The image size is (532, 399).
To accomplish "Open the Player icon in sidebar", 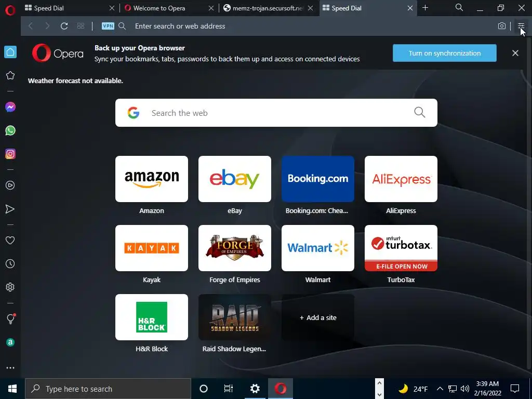I will click(x=10, y=185).
